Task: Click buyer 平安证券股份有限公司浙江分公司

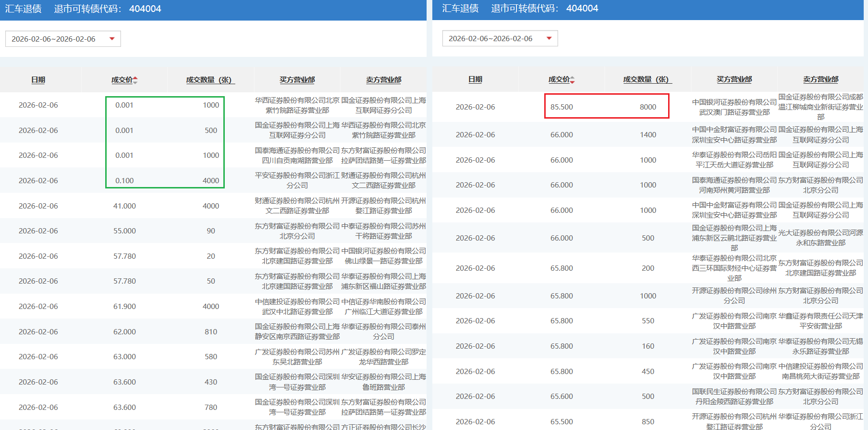Action: point(297,181)
